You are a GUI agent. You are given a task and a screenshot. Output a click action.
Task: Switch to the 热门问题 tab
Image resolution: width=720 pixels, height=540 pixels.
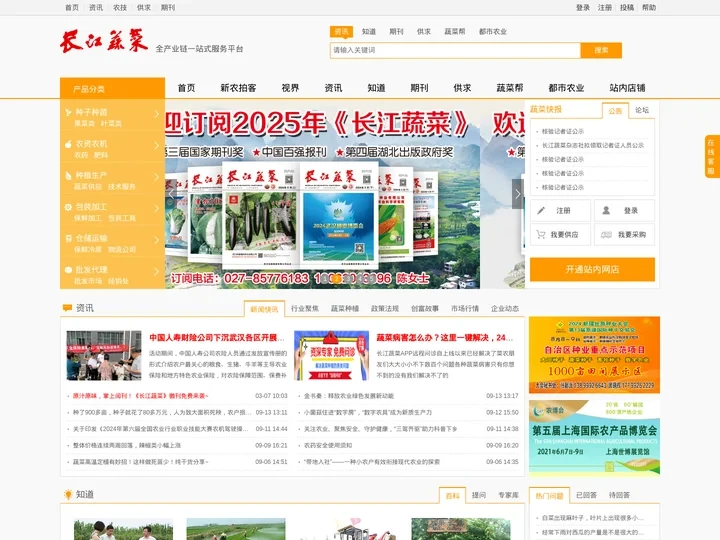click(549, 495)
